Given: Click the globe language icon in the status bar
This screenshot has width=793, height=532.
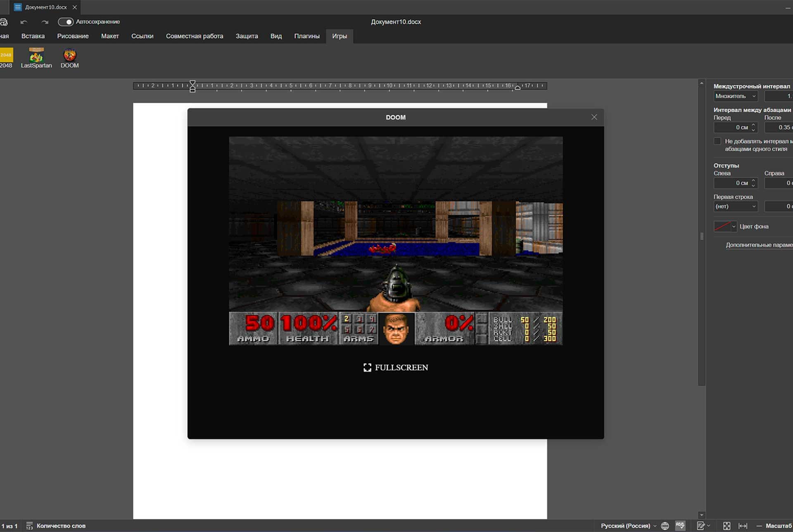Looking at the screenshot, I should tap(665, 526).
